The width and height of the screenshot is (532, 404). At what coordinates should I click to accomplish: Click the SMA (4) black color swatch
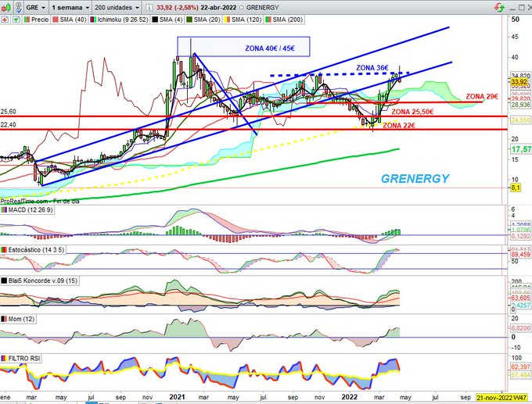(x=155, y=20)
